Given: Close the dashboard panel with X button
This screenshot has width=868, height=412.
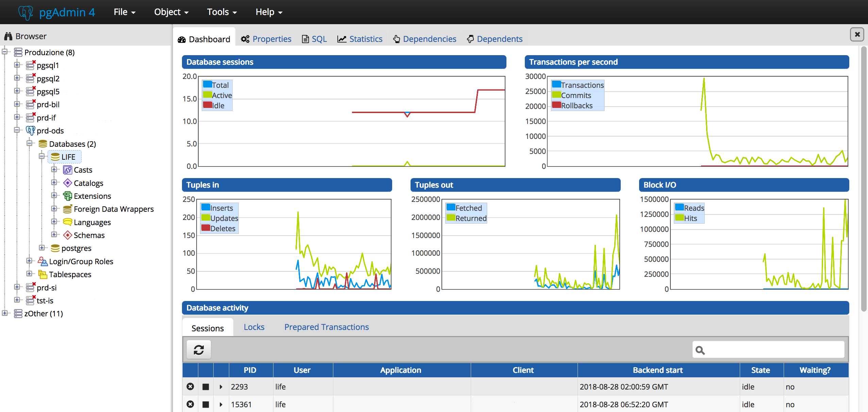Looking at the screenshot, I should [x=857, y=34].
